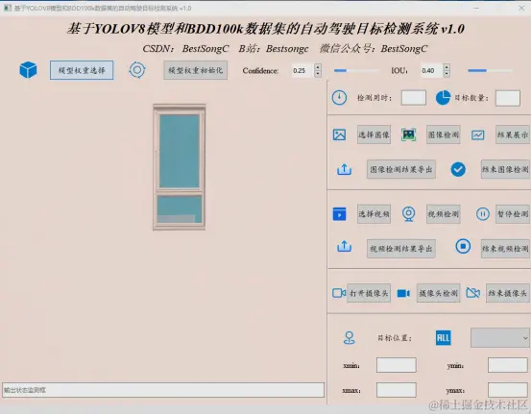
Task: Minimize the application window
Action: pos(476,8)
